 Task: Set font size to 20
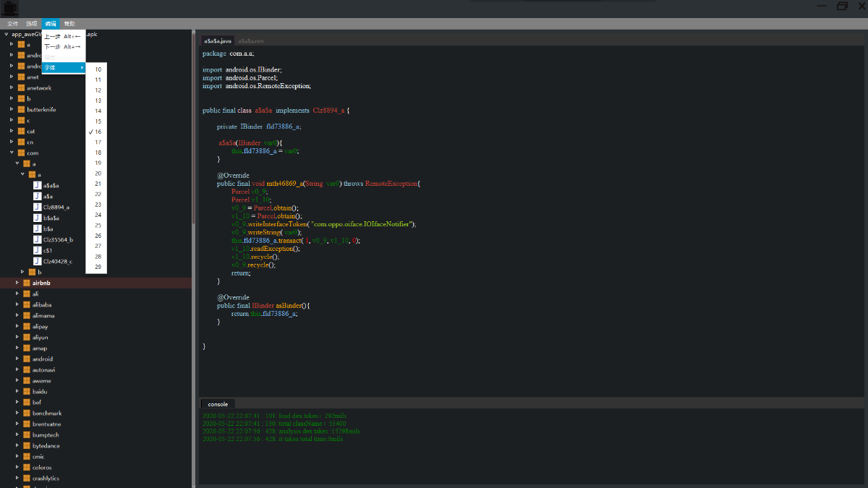(x=96, y=174)
